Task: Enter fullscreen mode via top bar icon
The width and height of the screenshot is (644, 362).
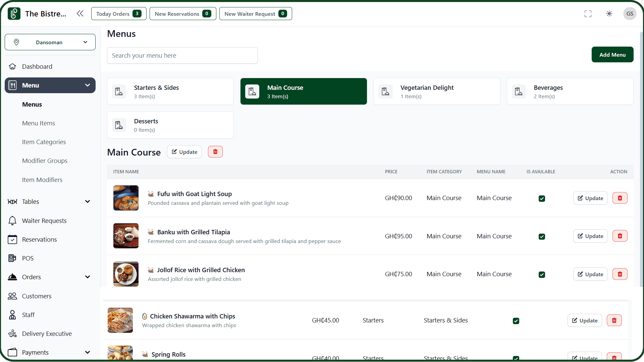Action: tap(588, 14)
